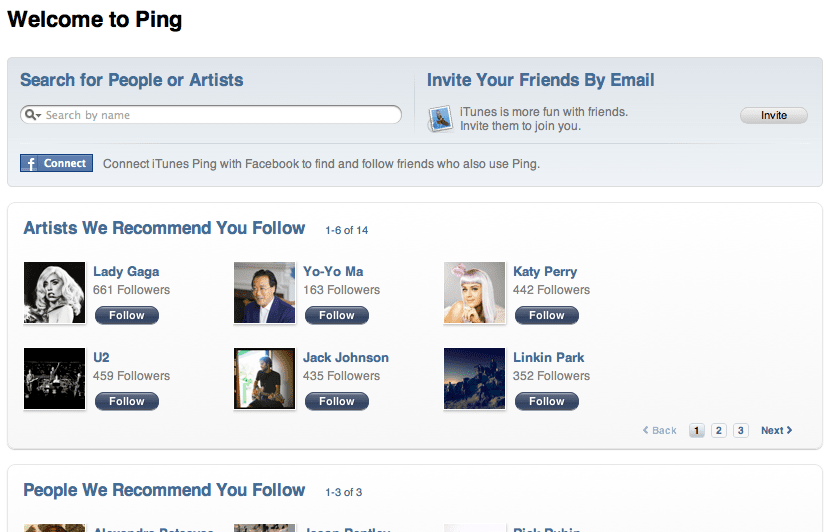This screenshot has width=832, height=532.
Task: Click the Invite button
Action: point(774,116)
